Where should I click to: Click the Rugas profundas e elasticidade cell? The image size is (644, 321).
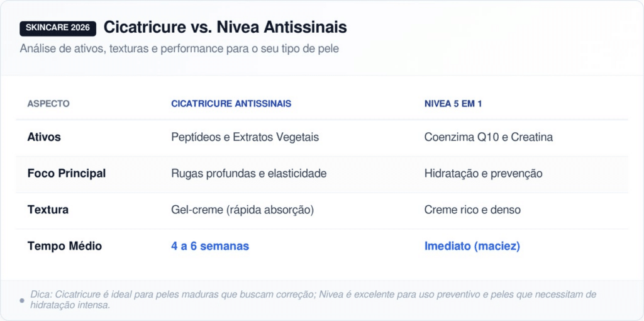tap(248, 174)
